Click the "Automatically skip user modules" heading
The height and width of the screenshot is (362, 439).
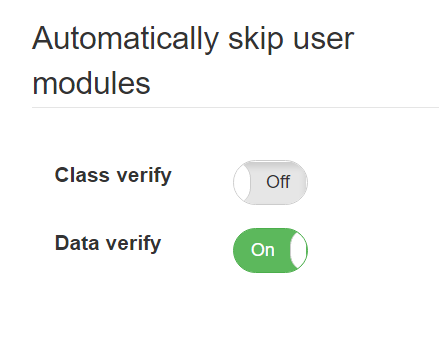point(193,60)
